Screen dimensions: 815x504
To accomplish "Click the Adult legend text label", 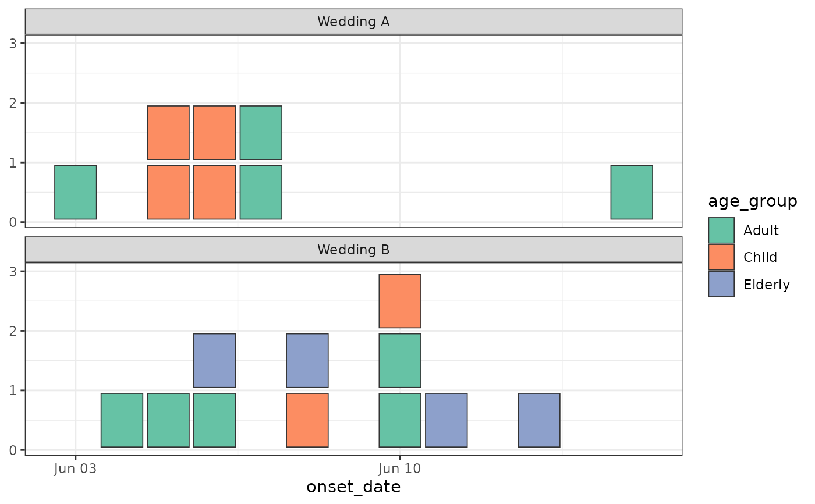I will pos(761,230).
